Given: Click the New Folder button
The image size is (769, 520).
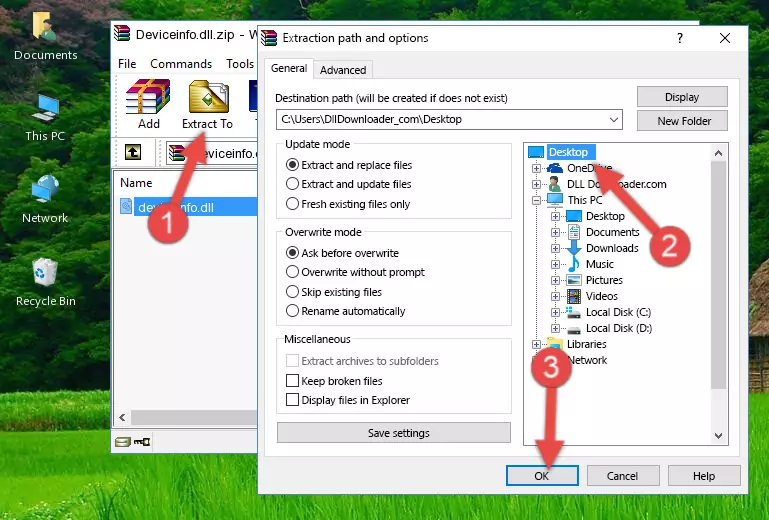Looking at the screenshot, I should coord(682,121).
